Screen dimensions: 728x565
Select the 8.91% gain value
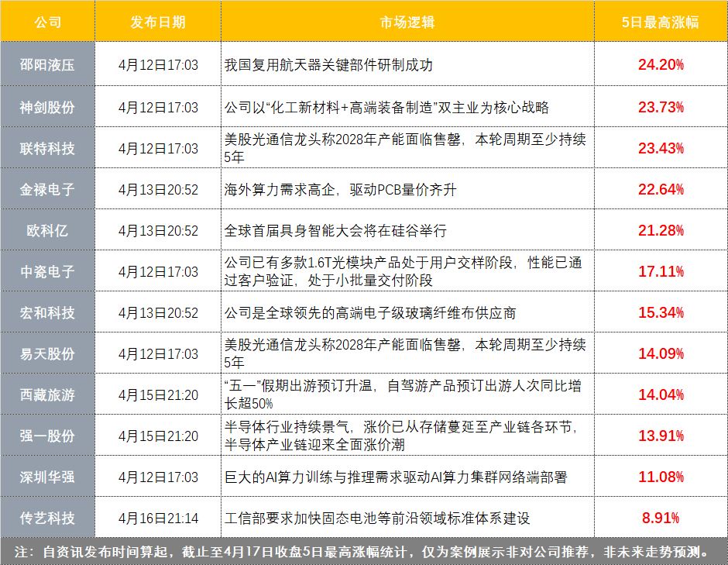click(x=660, y=518)
